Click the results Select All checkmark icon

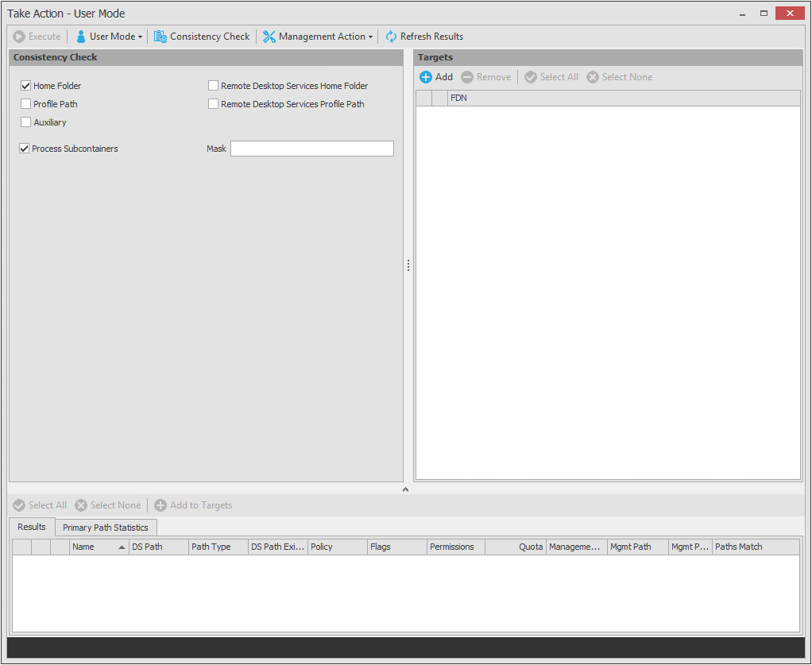(19, 505)
